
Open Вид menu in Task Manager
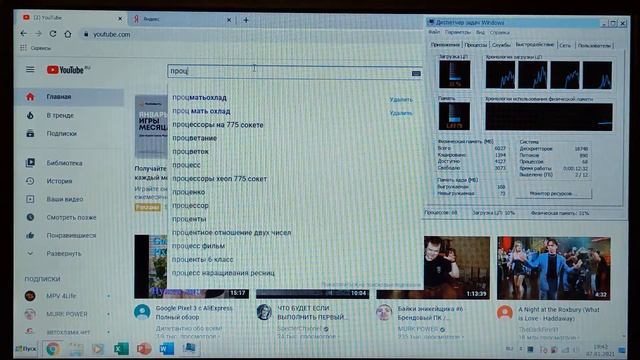480,32
